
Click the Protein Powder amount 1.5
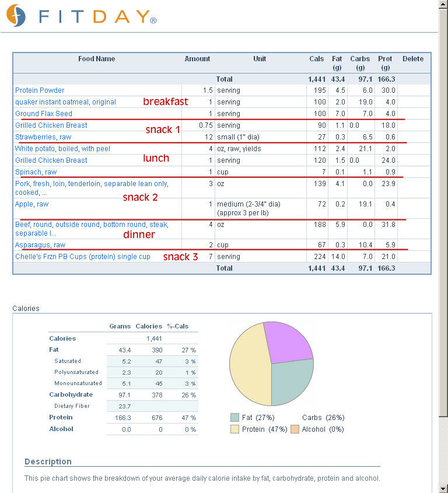point(208,90)
